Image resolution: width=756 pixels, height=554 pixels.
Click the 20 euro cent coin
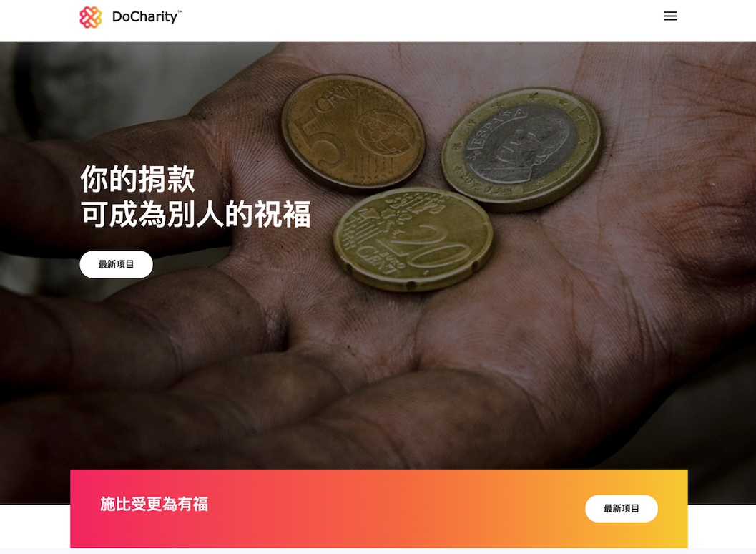(x=413, y=239)
